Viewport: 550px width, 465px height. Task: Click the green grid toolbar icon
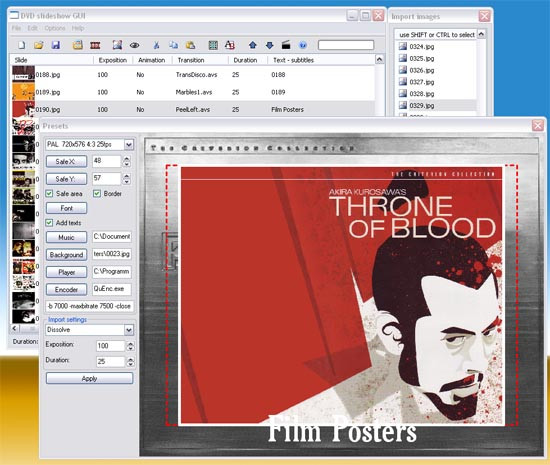coord(213,45)
